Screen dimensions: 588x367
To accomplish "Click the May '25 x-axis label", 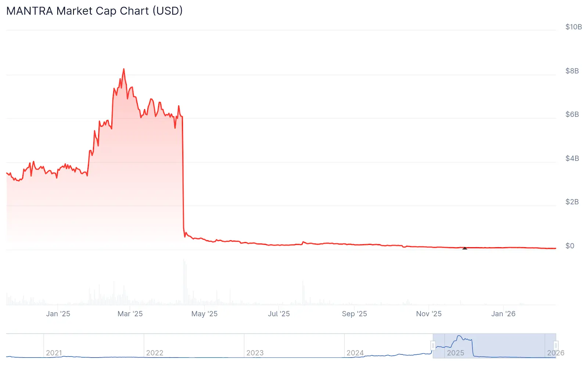I will pos(204,314).
